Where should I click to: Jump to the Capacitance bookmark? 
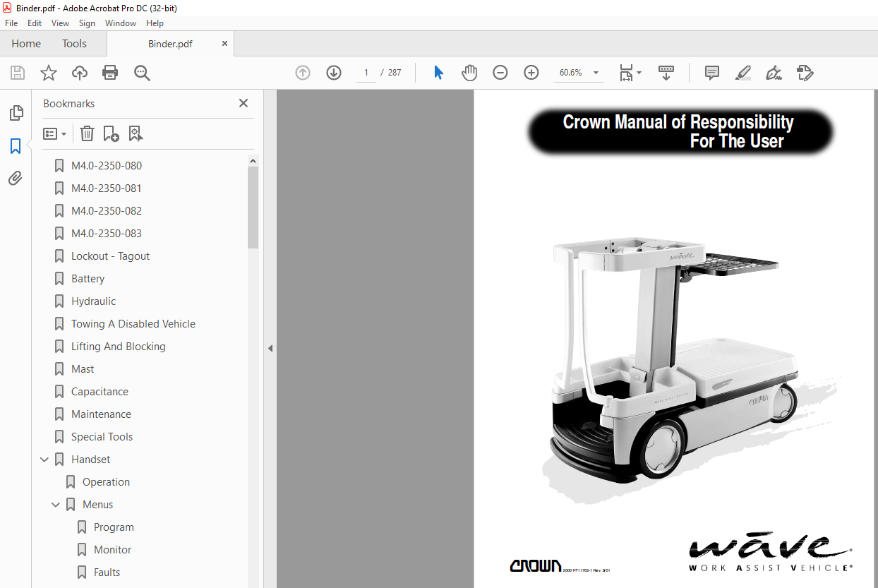point(100,392)
